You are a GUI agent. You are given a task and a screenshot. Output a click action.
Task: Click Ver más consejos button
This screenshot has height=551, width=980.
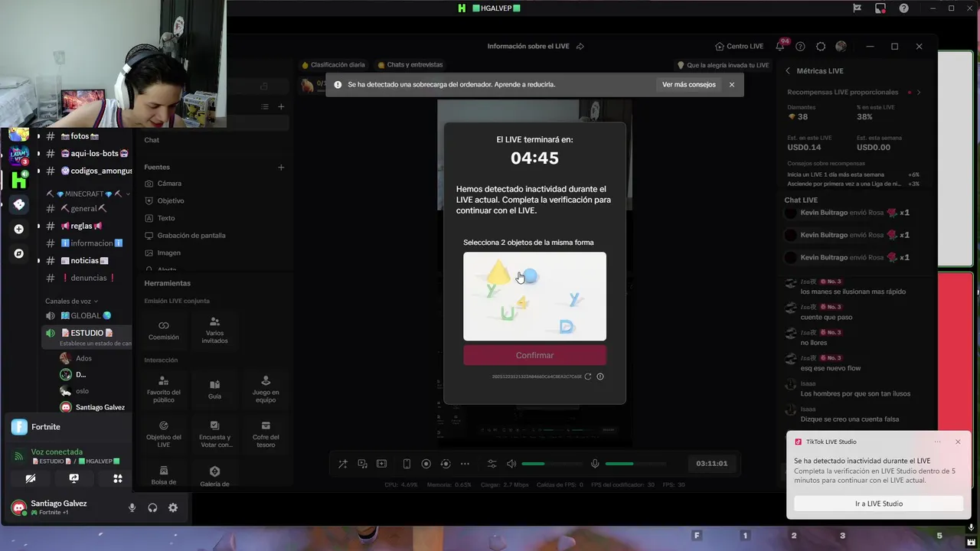coord(689,84)
